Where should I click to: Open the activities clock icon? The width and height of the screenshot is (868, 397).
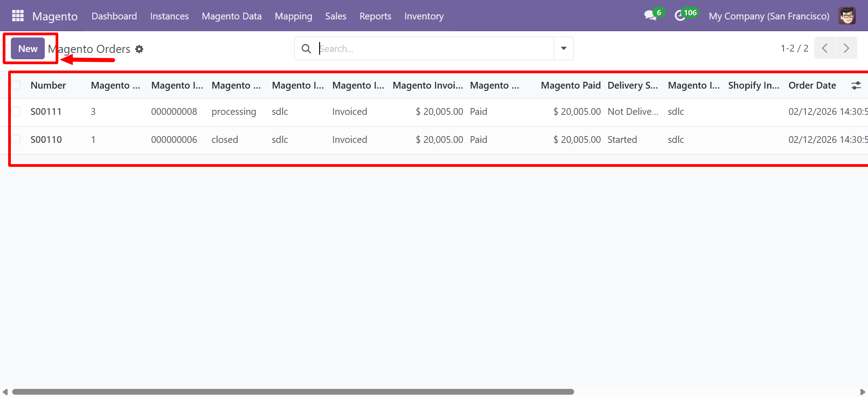coord(680,16)
